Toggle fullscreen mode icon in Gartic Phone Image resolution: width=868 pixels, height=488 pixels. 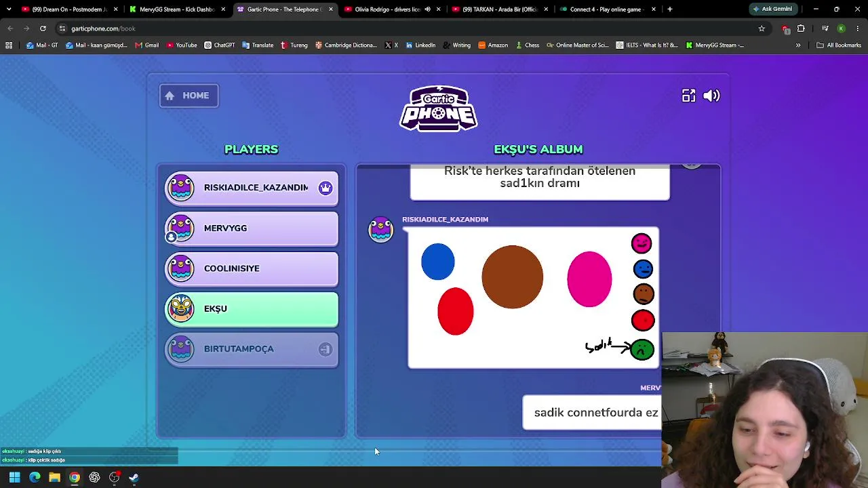688,96
